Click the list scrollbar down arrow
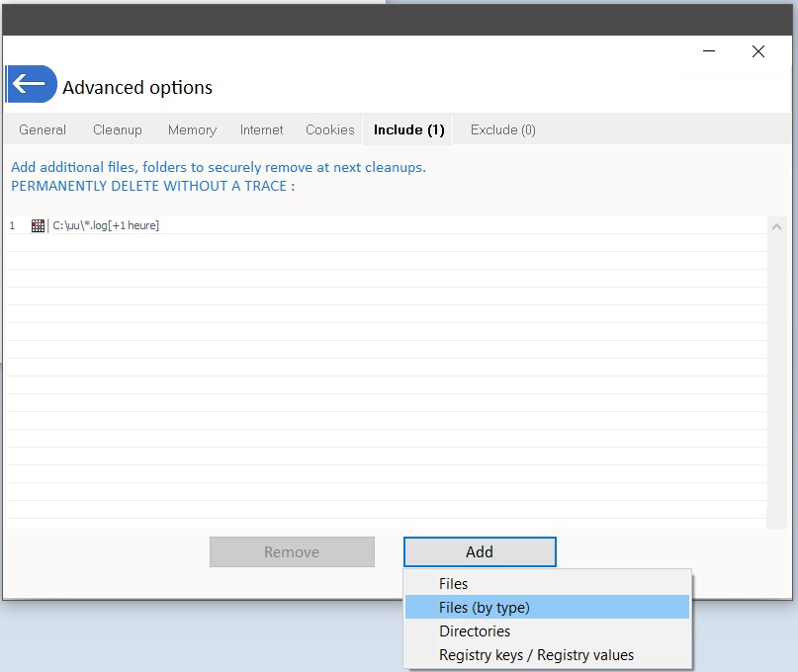The image size is (798, 672). [774, 520]
